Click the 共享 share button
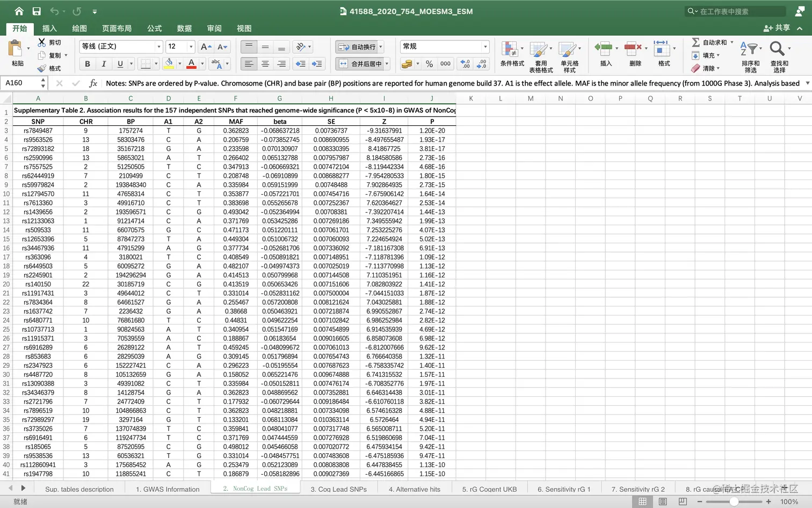The width and height of the screenshot is (812, 508). point(777,28)
